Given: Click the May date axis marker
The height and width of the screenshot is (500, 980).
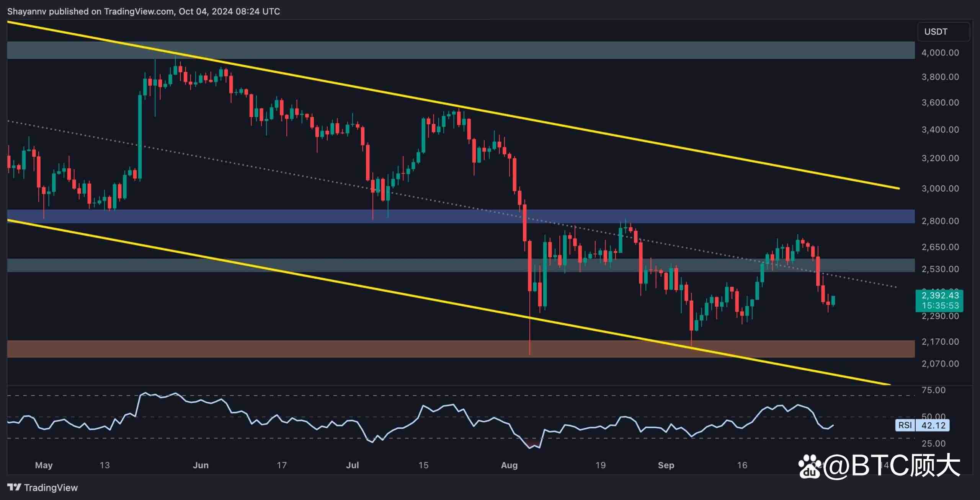Looking at the screenshot, I should click(x=44, y=465).
